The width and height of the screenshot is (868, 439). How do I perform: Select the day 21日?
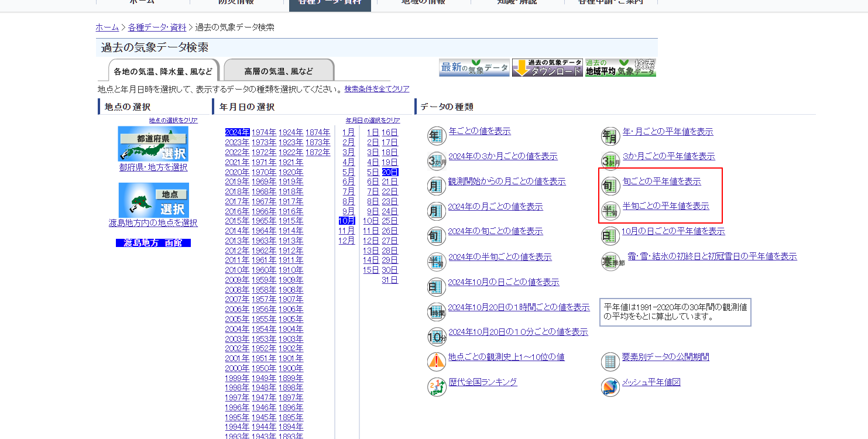(x=390, y=181)
